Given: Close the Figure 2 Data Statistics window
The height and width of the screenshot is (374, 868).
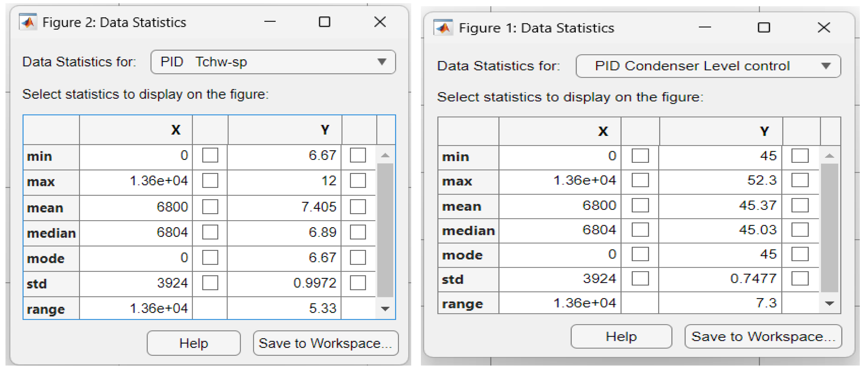Looking at the screenshot, I should click(x=380, y=22).
